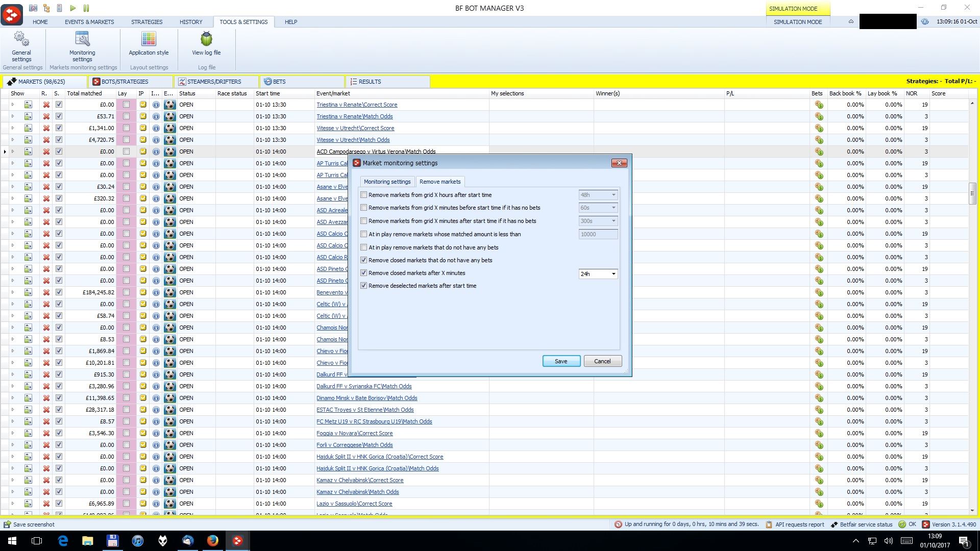Click the Save screenshot status bar item

[29, 524]
